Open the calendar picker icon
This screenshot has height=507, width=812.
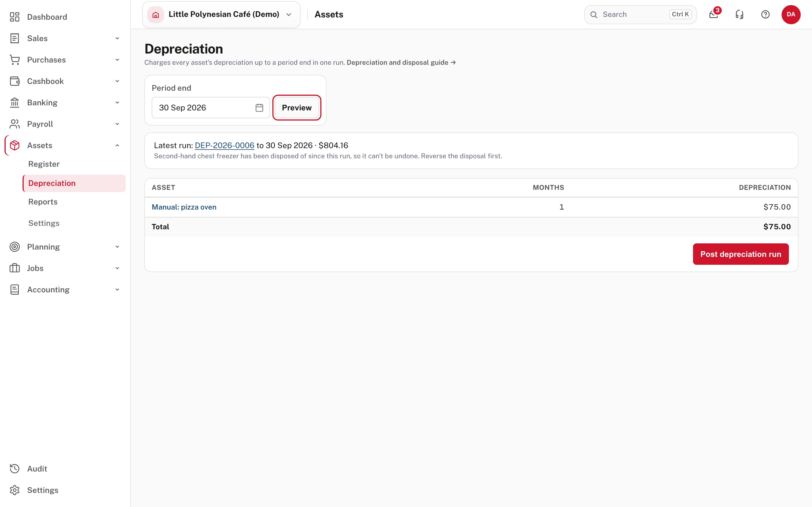click(x=259, y=108)
